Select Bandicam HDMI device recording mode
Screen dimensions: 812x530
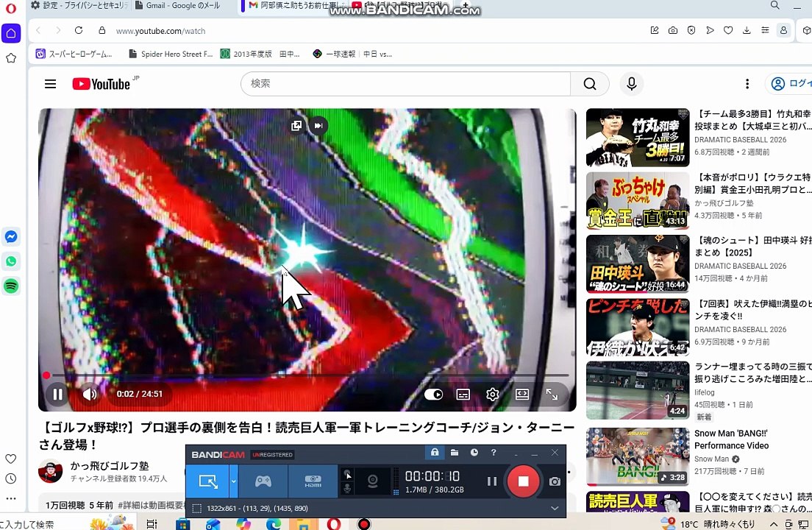coord(313,481)
